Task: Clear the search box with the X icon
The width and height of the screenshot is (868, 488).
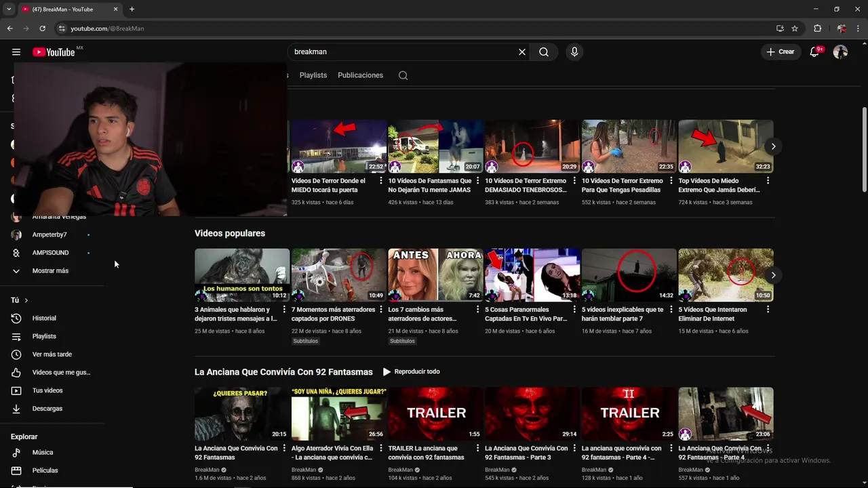Action: (x=522, y=52)
